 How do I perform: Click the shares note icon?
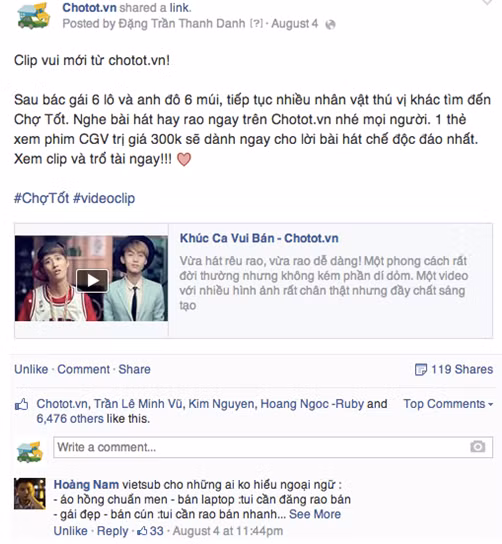421,369
